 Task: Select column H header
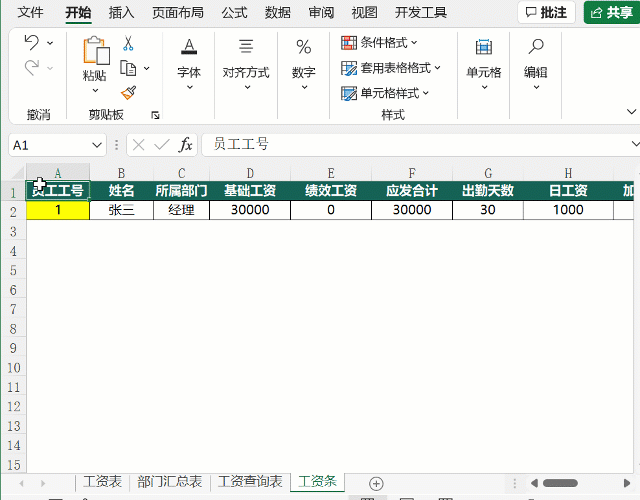coord(568,173)
